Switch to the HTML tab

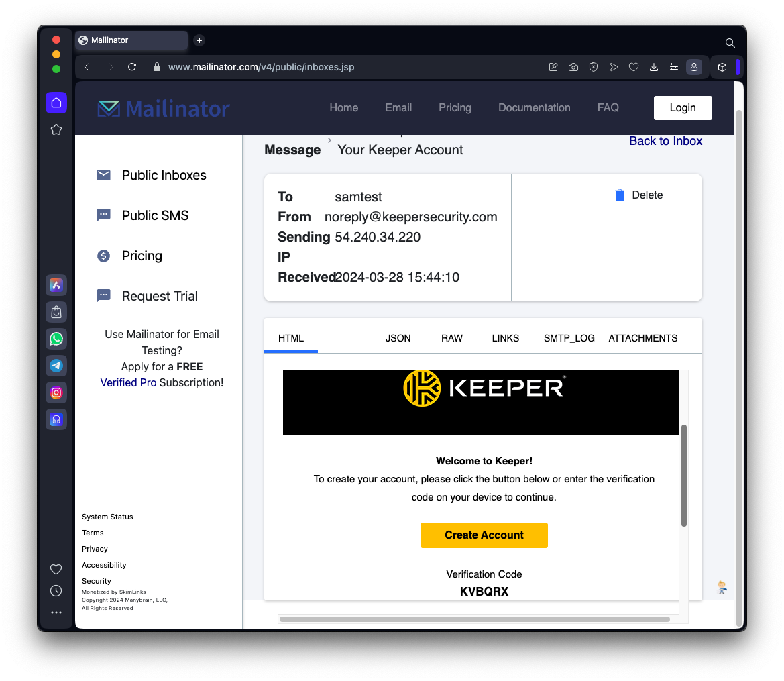[x=291, y=338]
